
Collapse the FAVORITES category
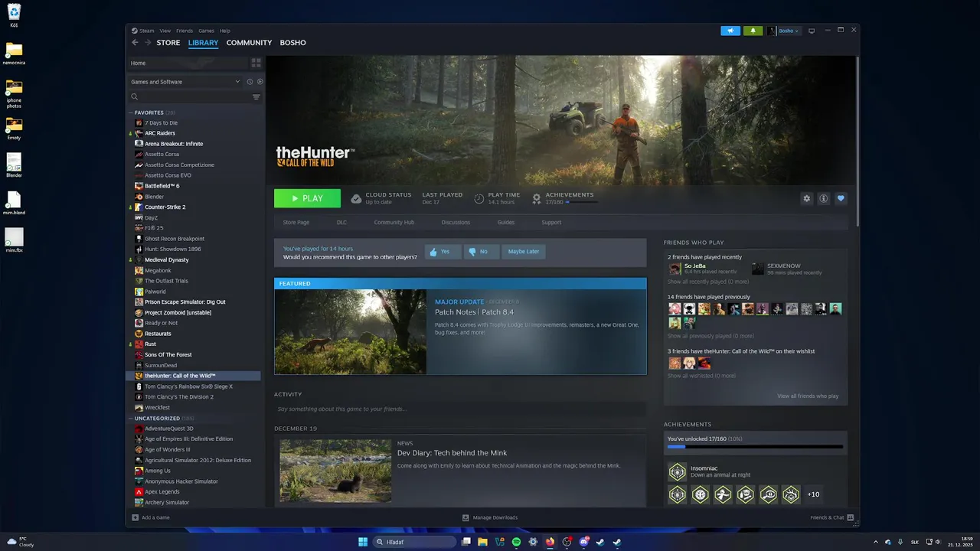click(131, 112)
